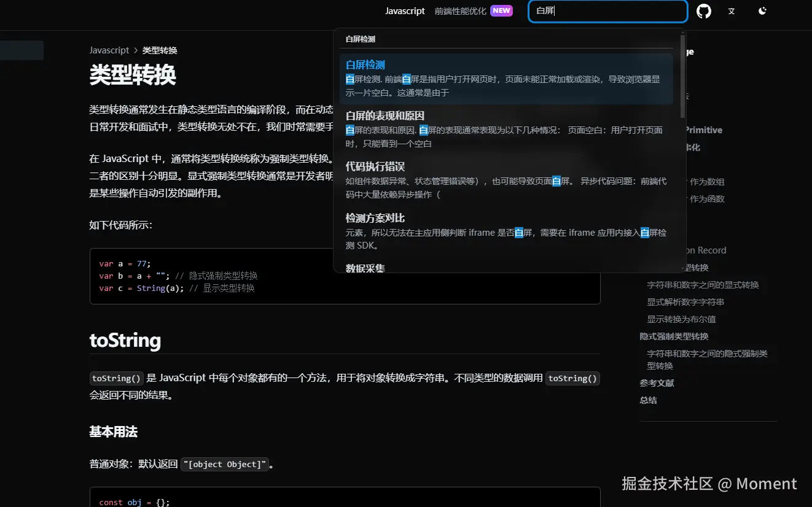
Task: Click the NEW badge beside 前端性能优化
Action: click(501, 10)
